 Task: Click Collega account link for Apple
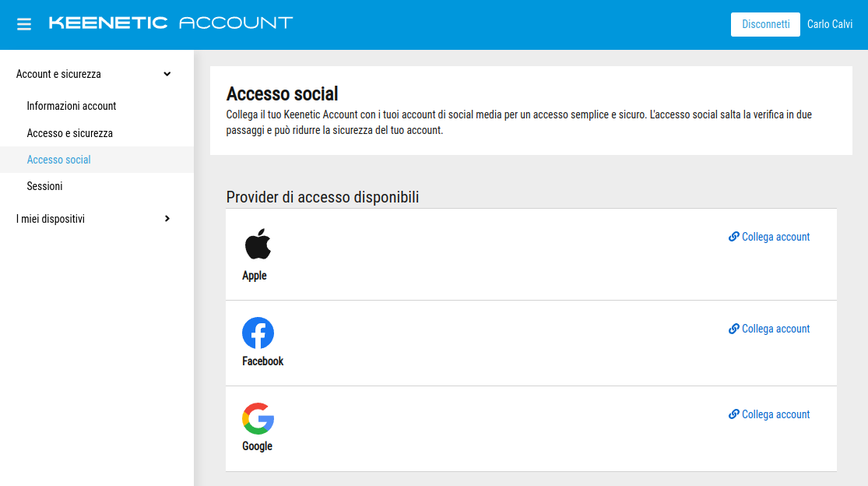click(775, 237)
